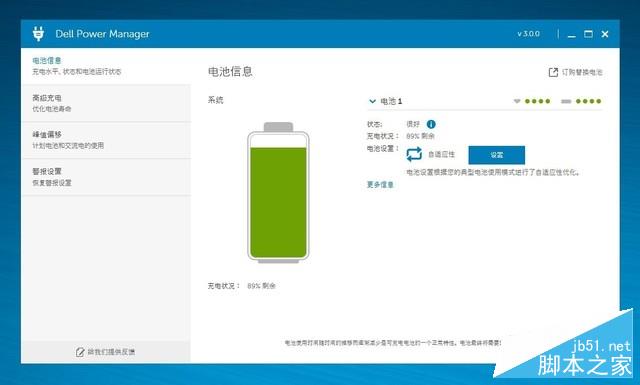Click the system 充电状况 label under battery graphic
Image resolution: width=640 pixels, height=385 pixels.
tap(224, 286)
